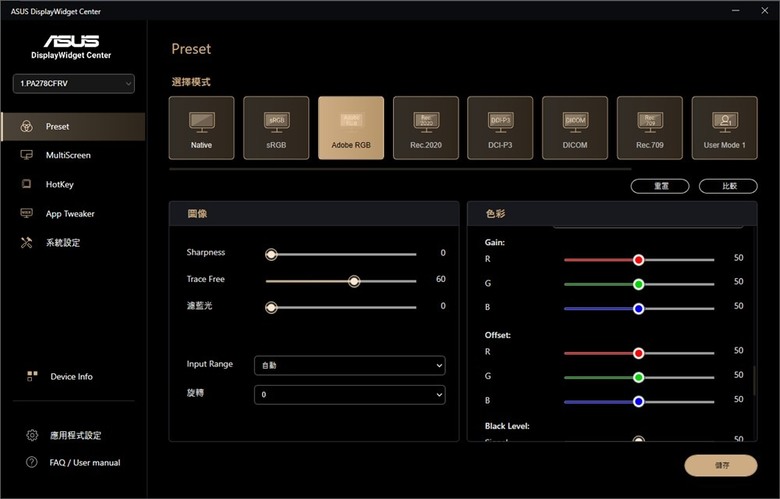This screenshot has height=499, width=780.
Task: Click the MultiScreen monitor icon
Action: [x=26, y=155]
